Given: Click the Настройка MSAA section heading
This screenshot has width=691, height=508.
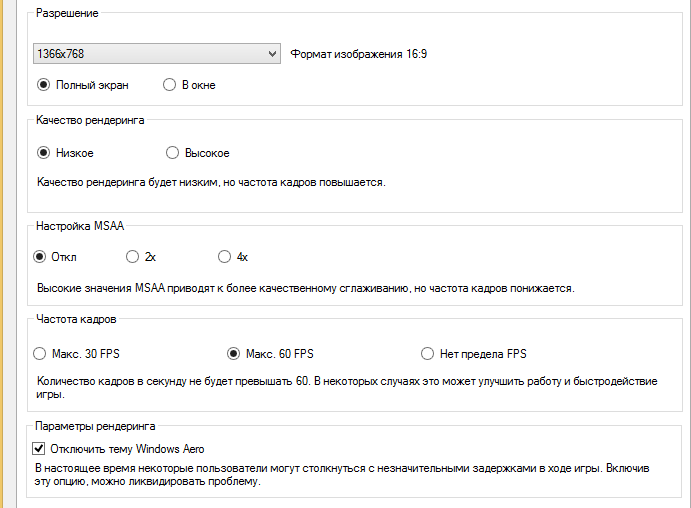Looking at the screenshot, I should pyautogui.click(x=79, y=226).
